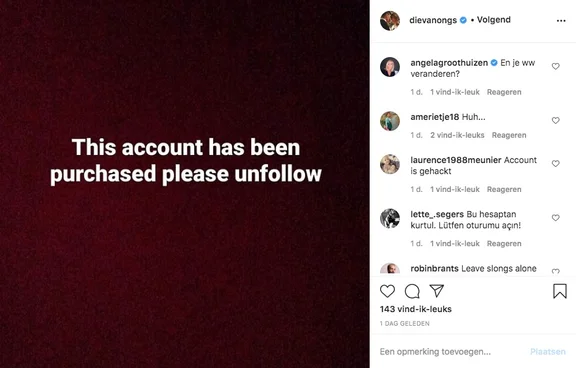This screenshot has width=576, height=368.
Task: Open the dievanongs username link
Action: [x=433, y=20]
